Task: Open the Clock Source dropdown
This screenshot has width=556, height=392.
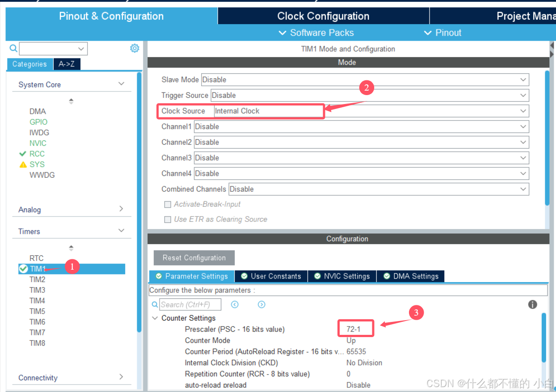Action: pyautogui.click(x=371, y=111)
